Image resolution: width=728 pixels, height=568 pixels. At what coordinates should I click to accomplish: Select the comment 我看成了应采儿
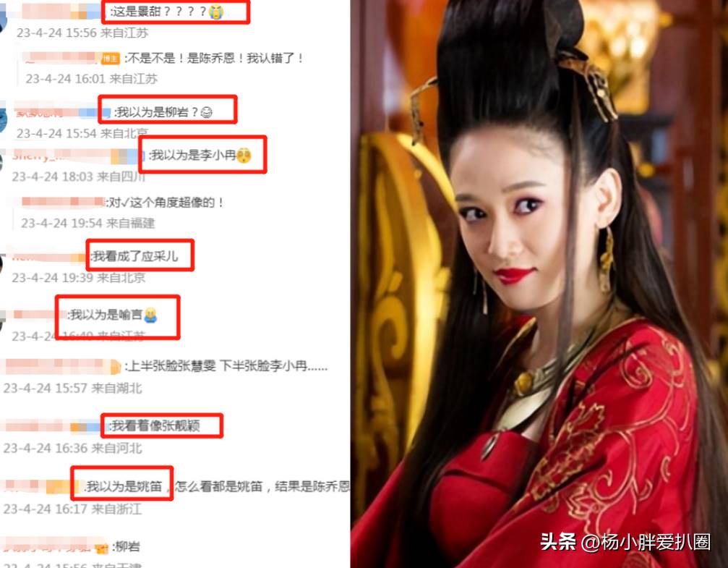(134, 256)
